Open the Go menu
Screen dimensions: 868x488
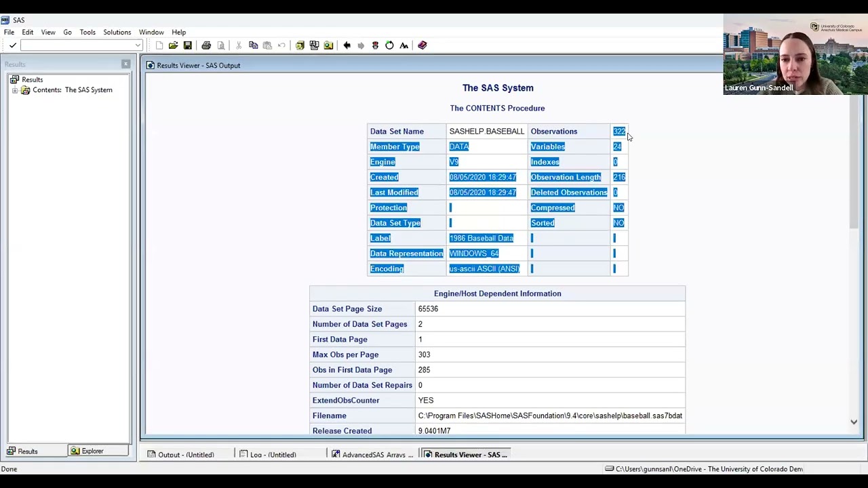pos(67,32)
